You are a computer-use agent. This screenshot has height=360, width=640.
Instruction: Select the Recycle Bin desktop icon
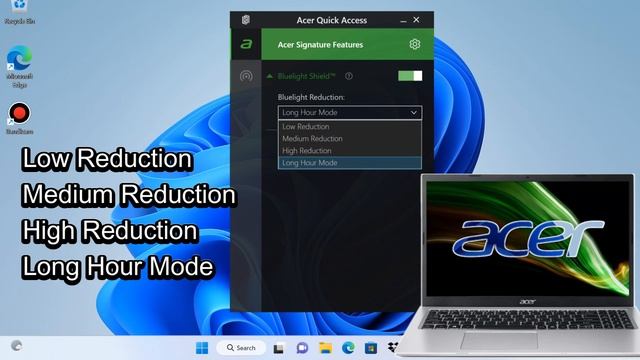(x=19, y=12)
